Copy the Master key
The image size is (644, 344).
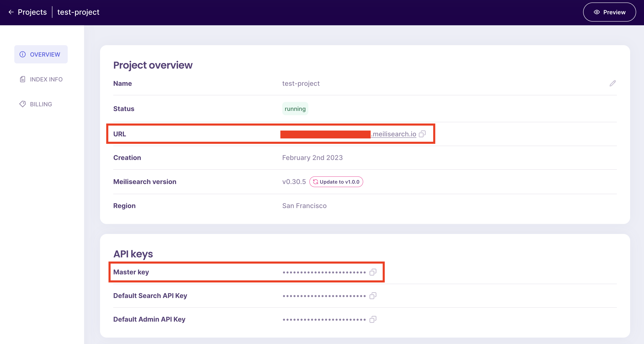(x=373, y=272)
